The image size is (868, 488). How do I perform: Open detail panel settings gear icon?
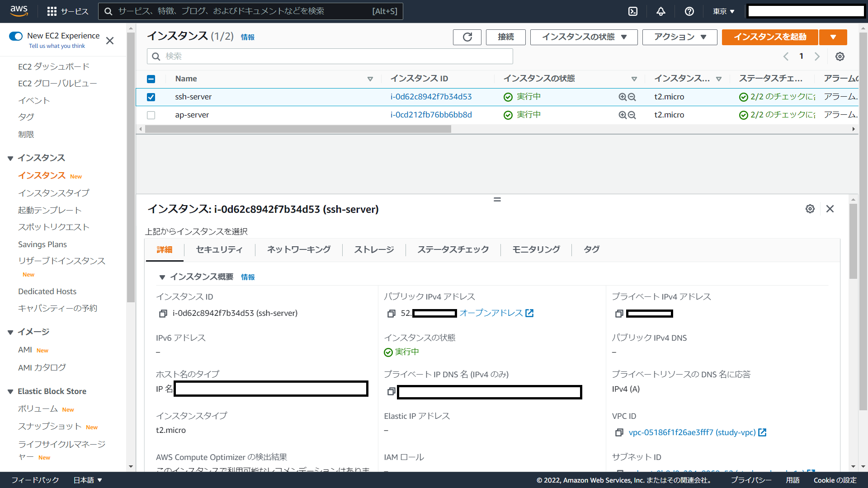[x=810, y=209]
